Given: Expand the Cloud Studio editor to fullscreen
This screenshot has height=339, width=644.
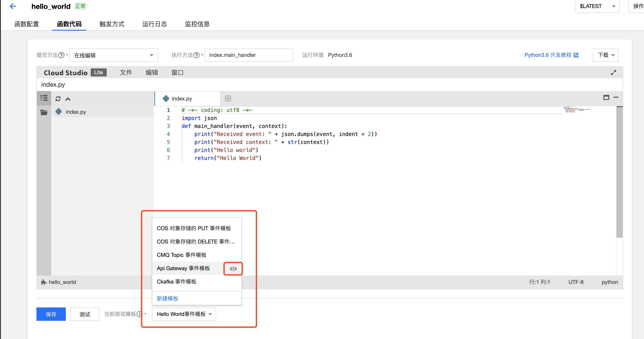Looking at the screenshot, I should click(x=614, y=72).
